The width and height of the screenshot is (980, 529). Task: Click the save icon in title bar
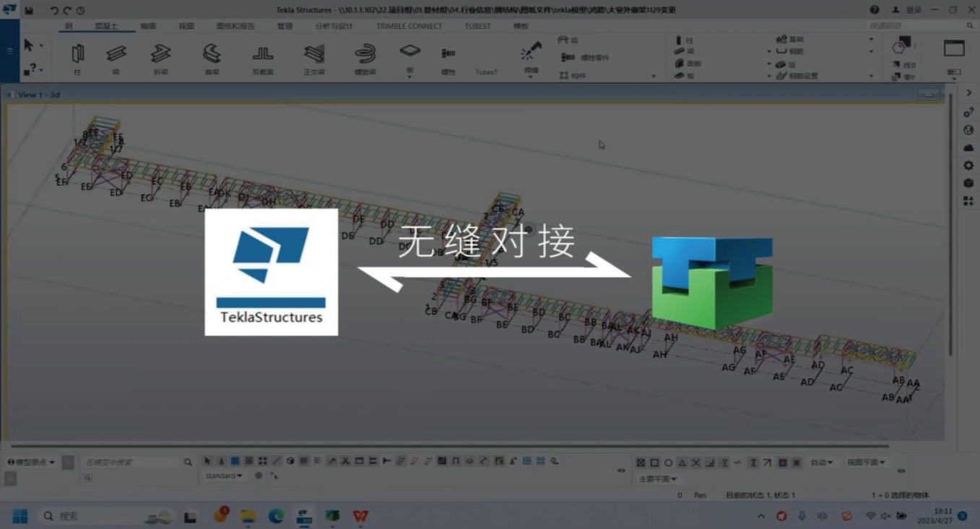click(x=29, y=10)
